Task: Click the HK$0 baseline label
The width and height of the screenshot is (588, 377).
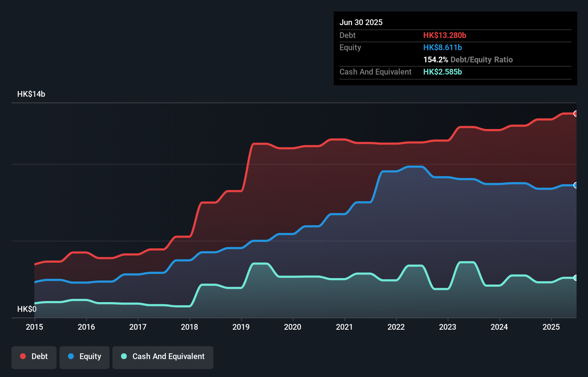Action: pyautogui.click(x=27, y=309)
